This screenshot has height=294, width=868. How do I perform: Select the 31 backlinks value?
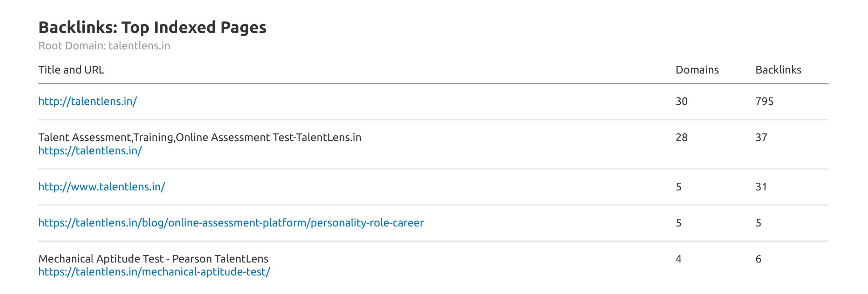pos(761,187)
